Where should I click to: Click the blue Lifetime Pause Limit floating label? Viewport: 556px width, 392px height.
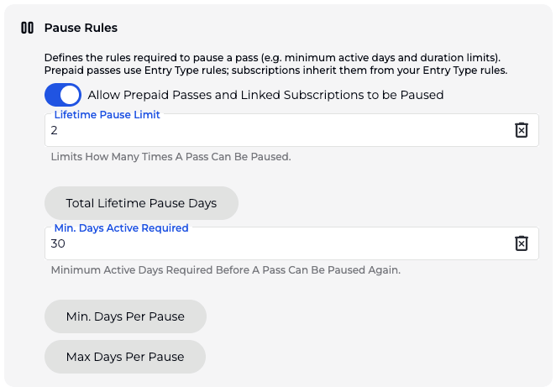107,115
